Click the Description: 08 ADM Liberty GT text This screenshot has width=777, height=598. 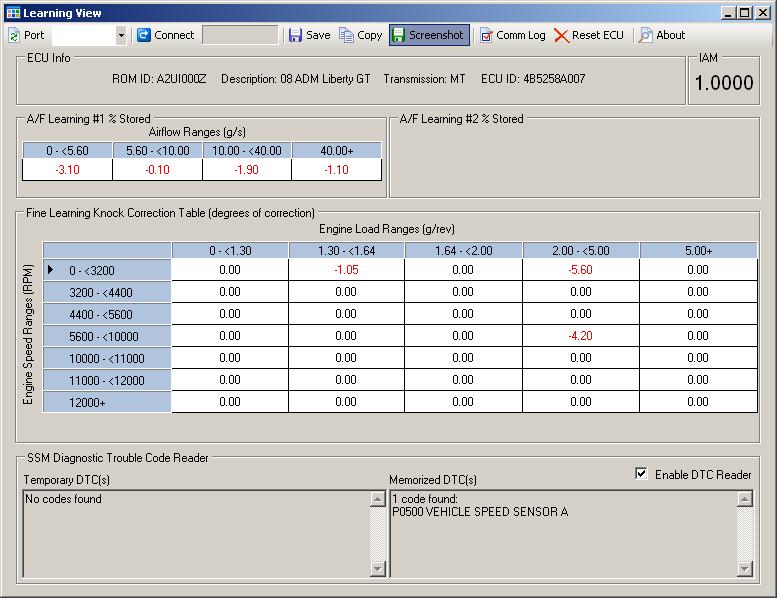click(295, 79)
